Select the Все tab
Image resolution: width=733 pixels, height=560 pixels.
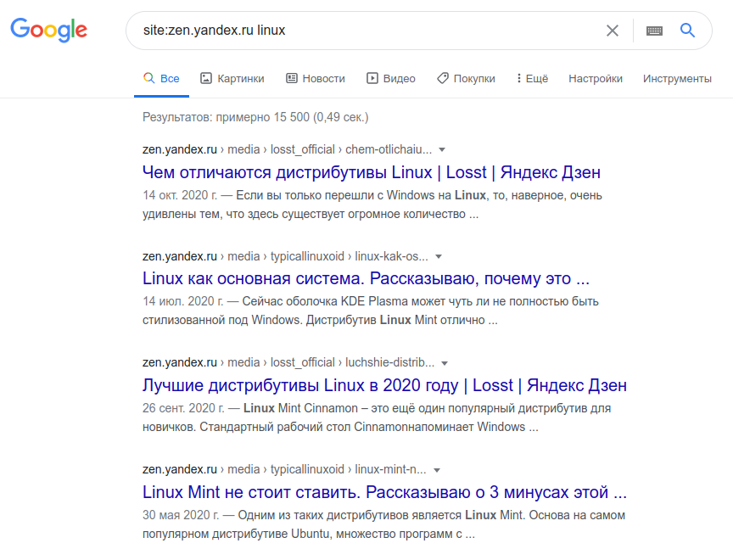click(x=161, y=79)
